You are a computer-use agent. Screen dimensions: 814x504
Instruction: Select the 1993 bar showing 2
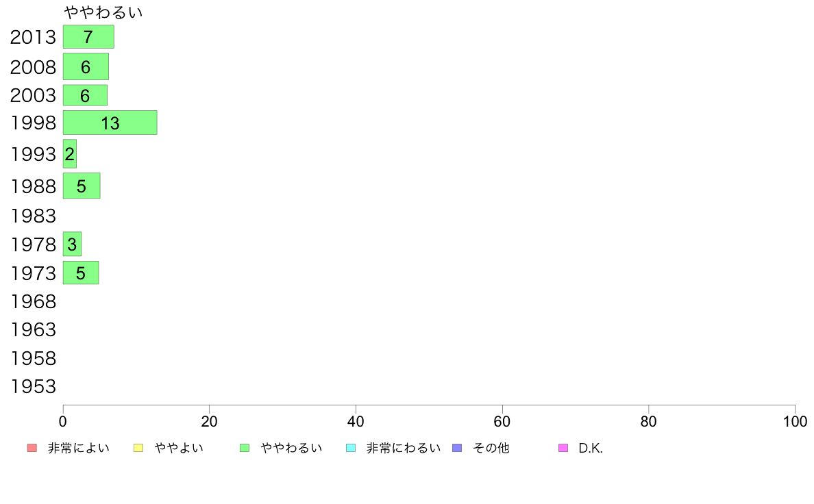click(70, 153)
